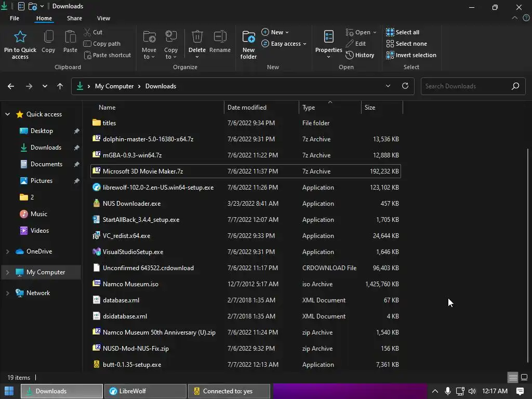Sort by the Name column header
532x399 pixels.
coord(157,108)
